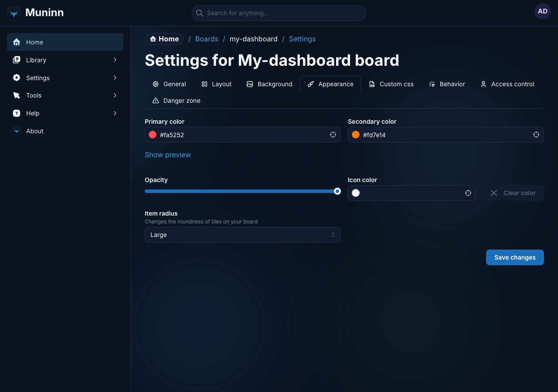The height and width of the screenshot is (392, 558).
Task: Click the Appearance tab's brush icon
Action: coord(311,84)
